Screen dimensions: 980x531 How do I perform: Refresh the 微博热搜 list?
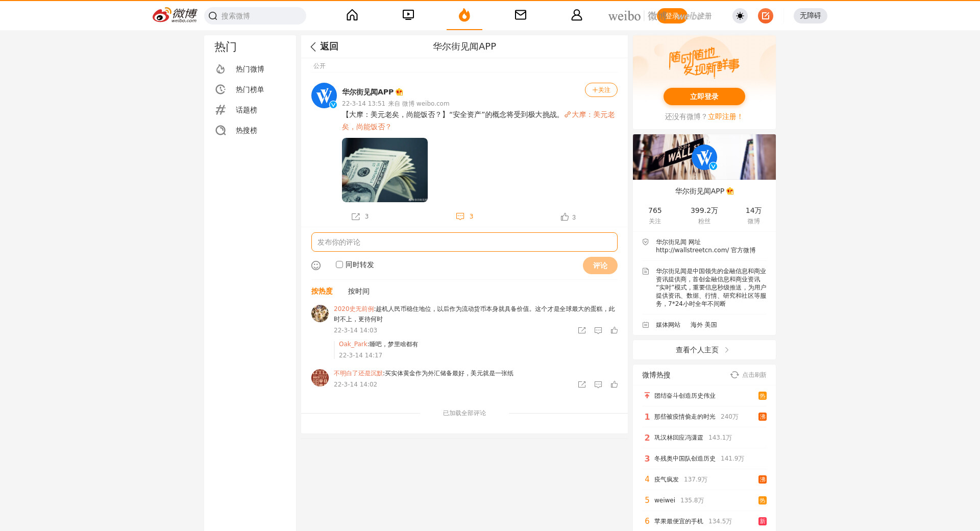pos(748,375)
